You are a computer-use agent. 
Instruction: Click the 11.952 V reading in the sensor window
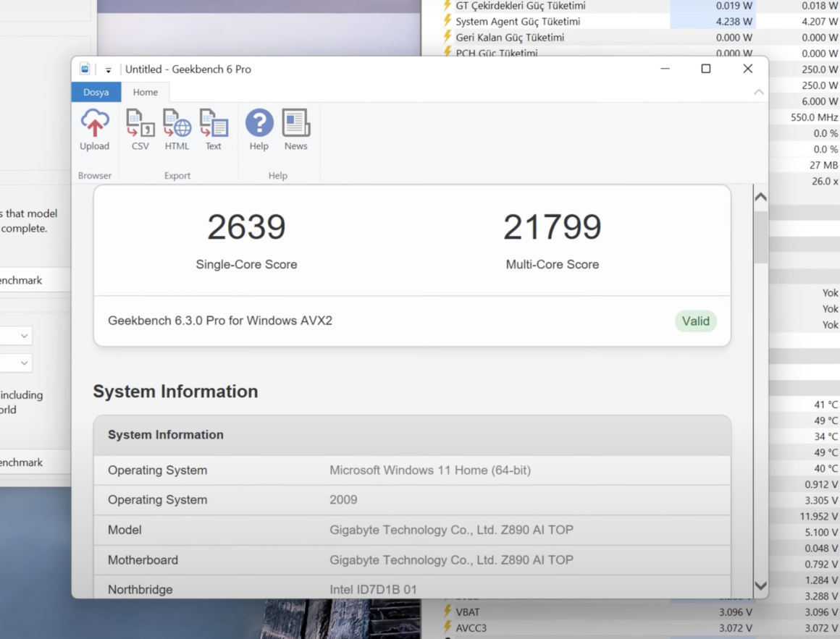click(x=819, y=517)
